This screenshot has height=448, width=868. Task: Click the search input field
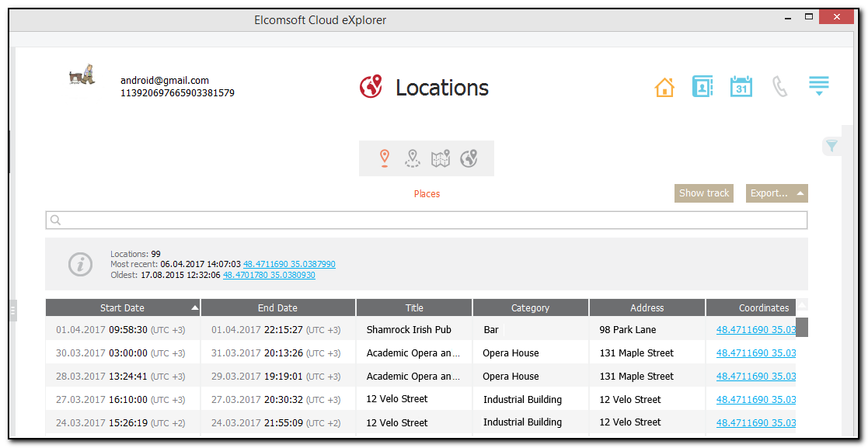[x=427, y=221]
